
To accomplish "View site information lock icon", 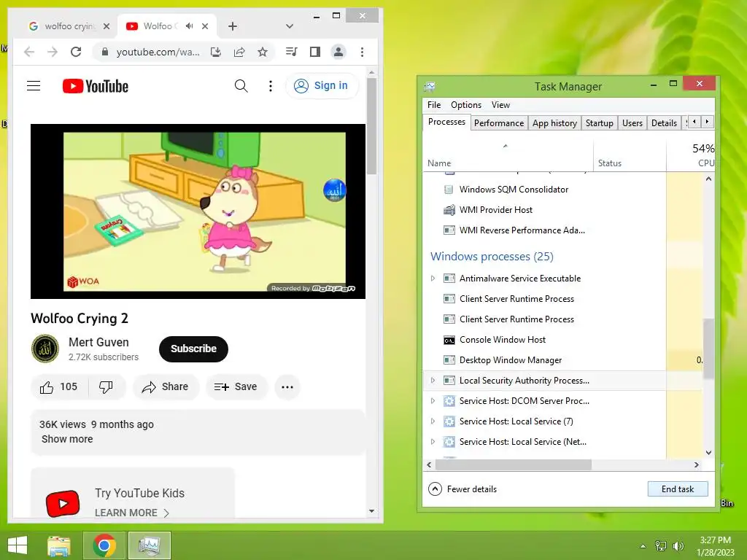I will [x=105, y=52].
